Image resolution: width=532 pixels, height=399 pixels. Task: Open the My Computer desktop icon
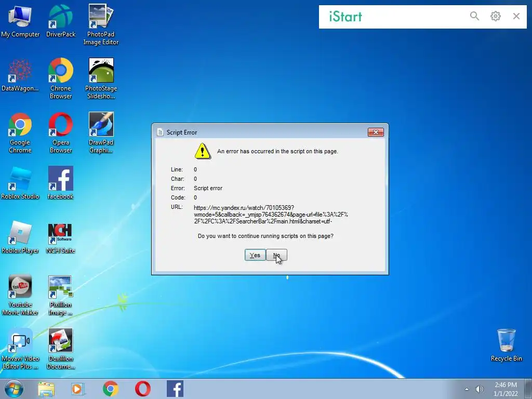(x=20, y=21)
